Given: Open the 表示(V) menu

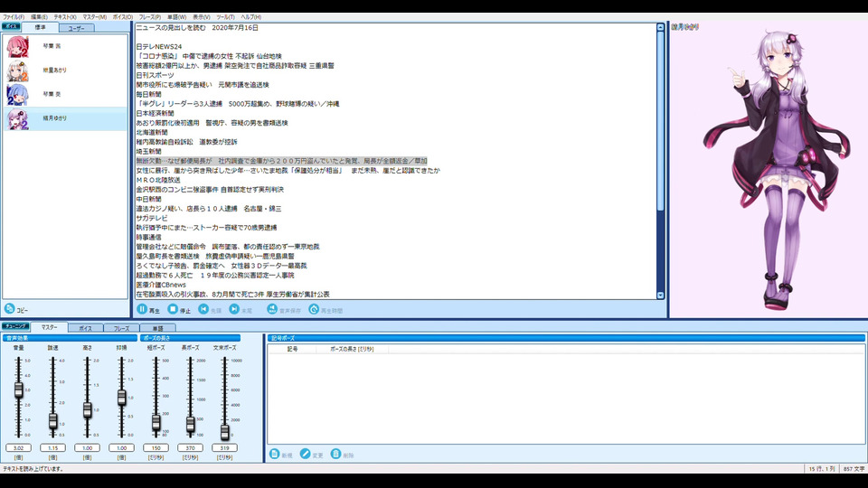Looking at the screenshot, I should pos(201,17).
